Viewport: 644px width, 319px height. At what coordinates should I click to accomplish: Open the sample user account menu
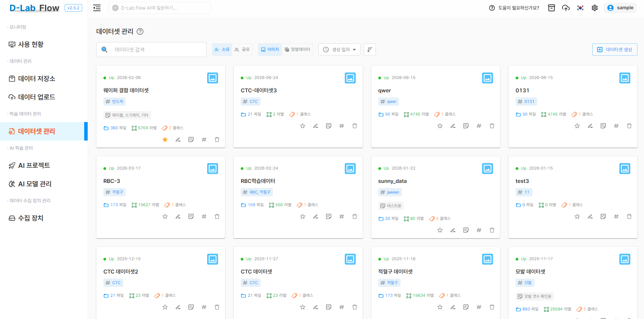620,8
